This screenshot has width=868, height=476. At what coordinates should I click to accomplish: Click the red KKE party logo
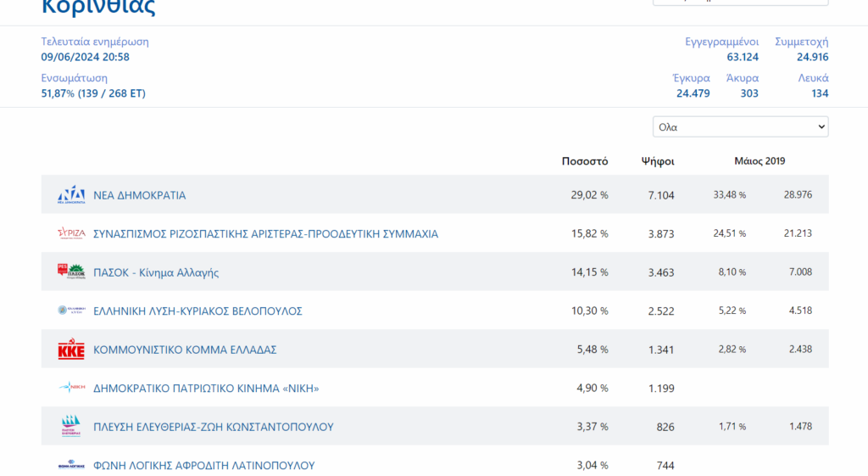(71, 349)
